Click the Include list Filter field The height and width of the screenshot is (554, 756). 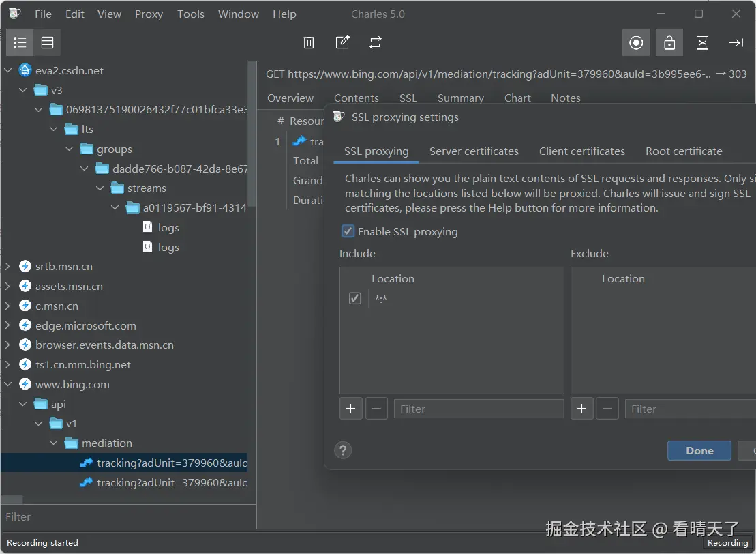479,409
